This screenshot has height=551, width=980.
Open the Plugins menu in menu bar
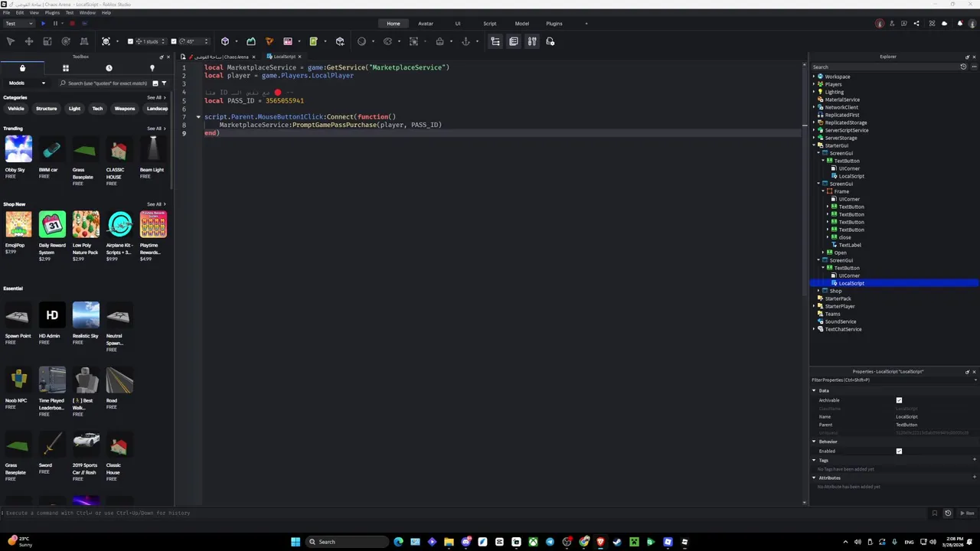52,12
